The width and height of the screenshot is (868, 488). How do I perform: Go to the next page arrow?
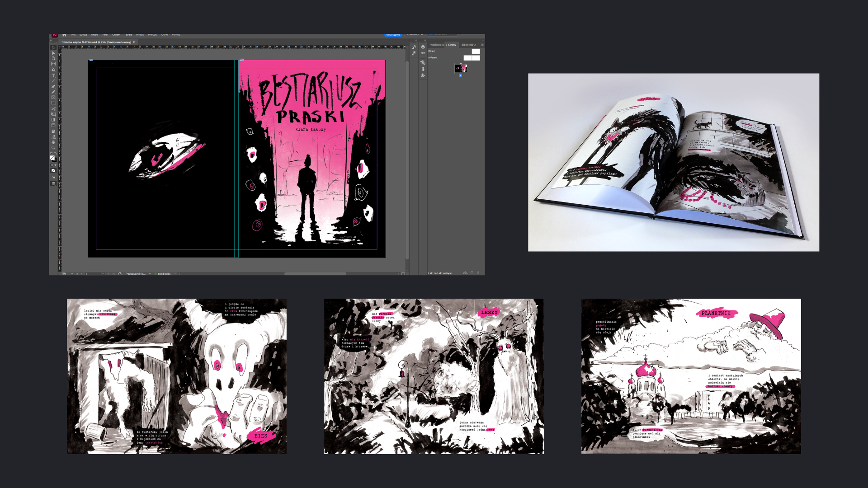(x=108, y=274)
